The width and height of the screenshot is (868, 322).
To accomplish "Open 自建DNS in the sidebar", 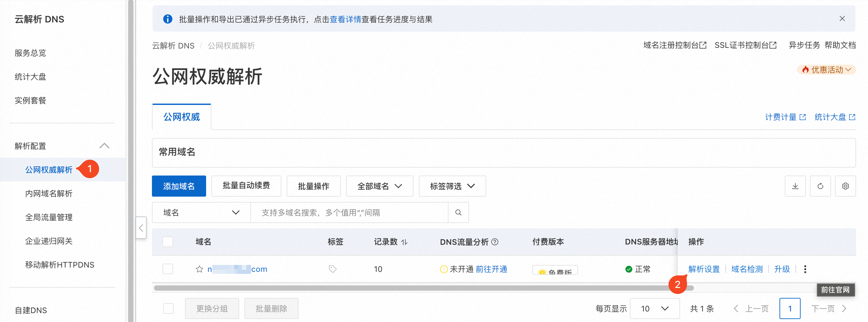I will tap(31, 310).
